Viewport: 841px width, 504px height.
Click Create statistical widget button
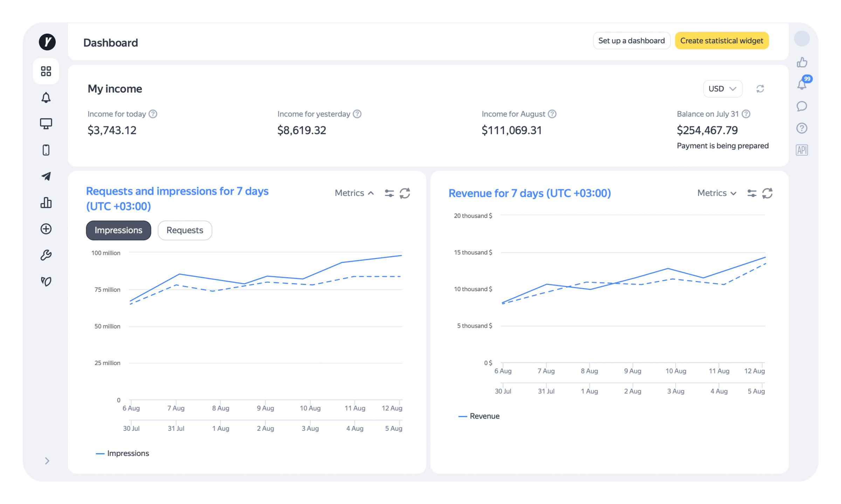tap(722, 41)
